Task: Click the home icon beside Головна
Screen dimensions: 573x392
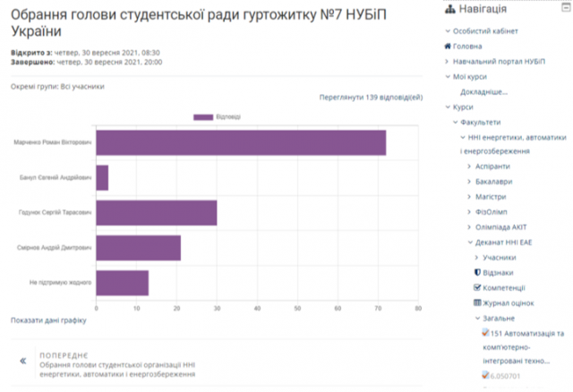Action: 448,46
